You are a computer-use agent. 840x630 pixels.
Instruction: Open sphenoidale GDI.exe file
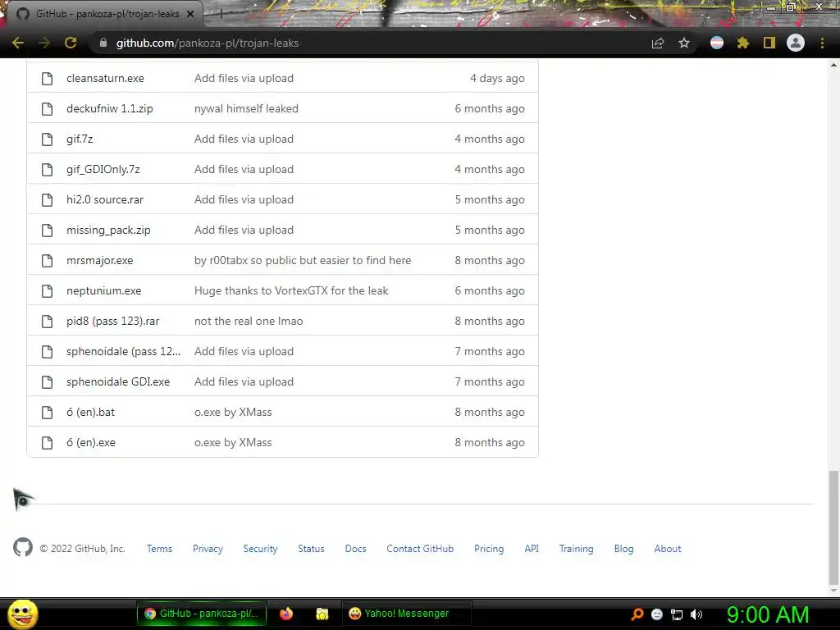118,382
